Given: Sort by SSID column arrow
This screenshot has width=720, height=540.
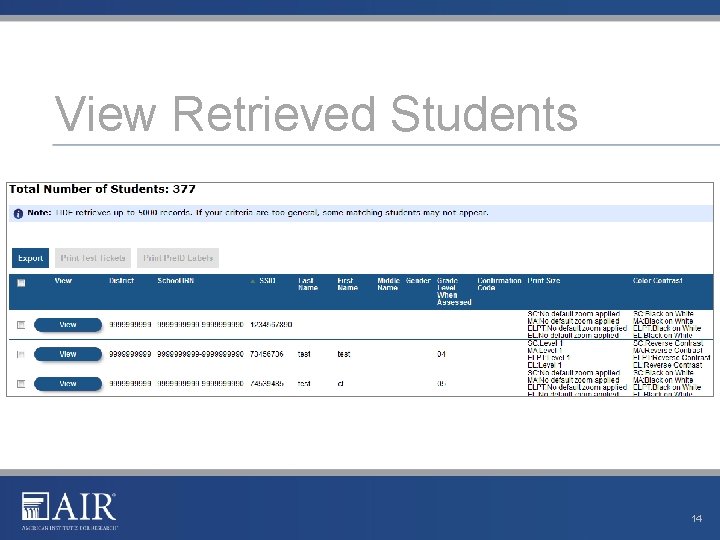Looking at the screenshot, I should 253,281.
